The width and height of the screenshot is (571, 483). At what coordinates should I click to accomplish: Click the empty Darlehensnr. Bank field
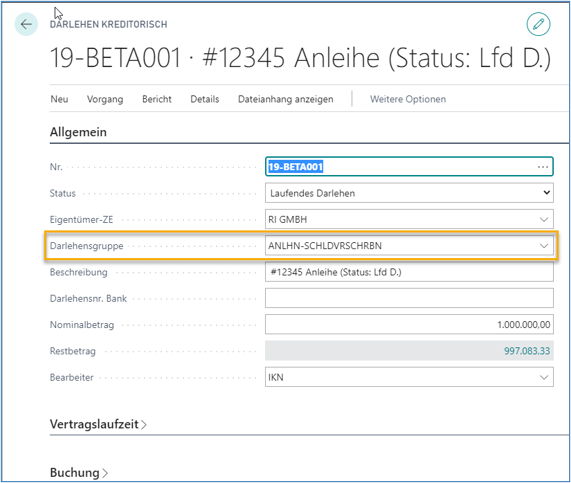pyautogui.click(x=409, y=298)
